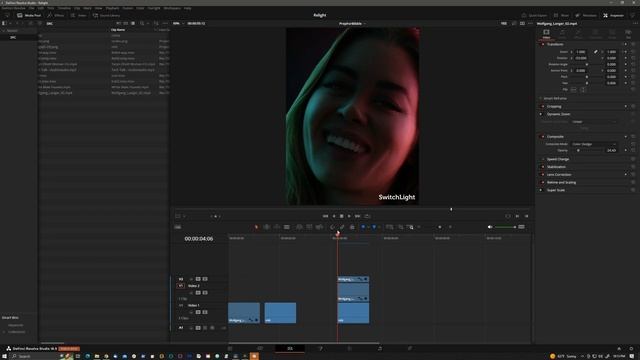
Task: Toggle the Linked Selection chain icon
Action: pos(342,227)
